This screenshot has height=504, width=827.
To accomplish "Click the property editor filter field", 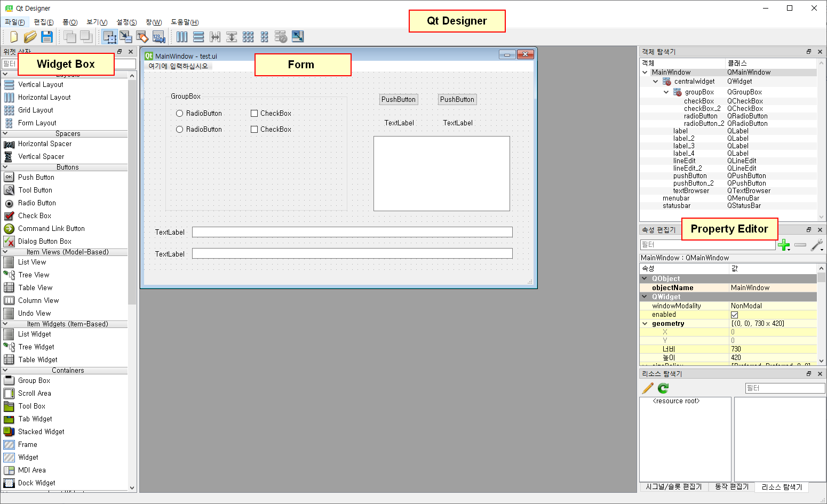I will tap(707, 245).
